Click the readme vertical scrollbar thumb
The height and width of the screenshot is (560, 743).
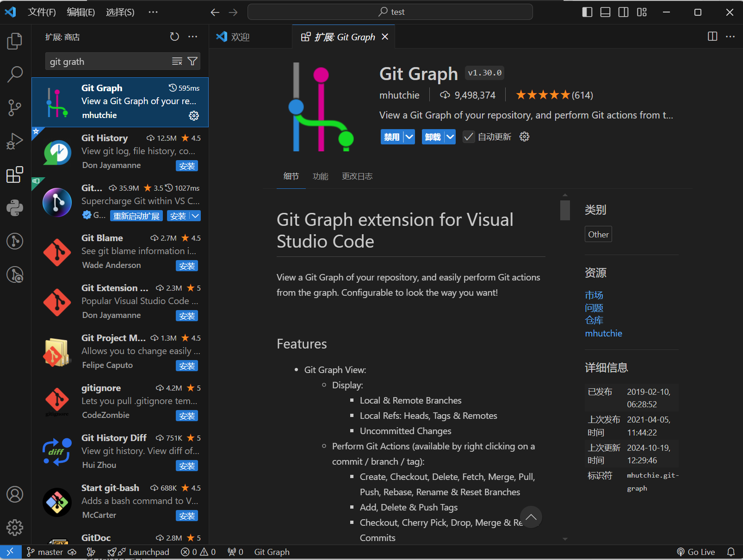565,210
